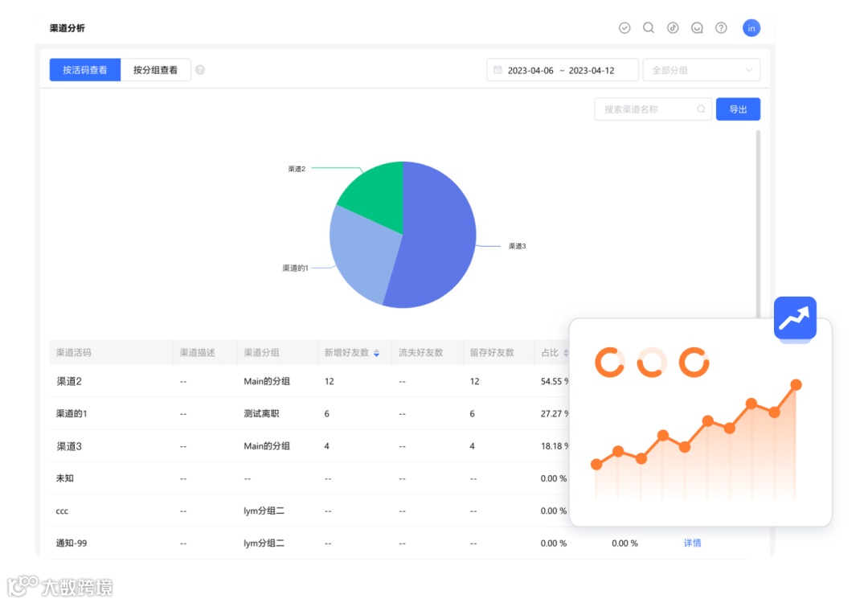Open the date range 2023-04-06 ~ 2023-04-12 picker
The width and height of the screenshot is (868, 603).
[x=562, y=70]
